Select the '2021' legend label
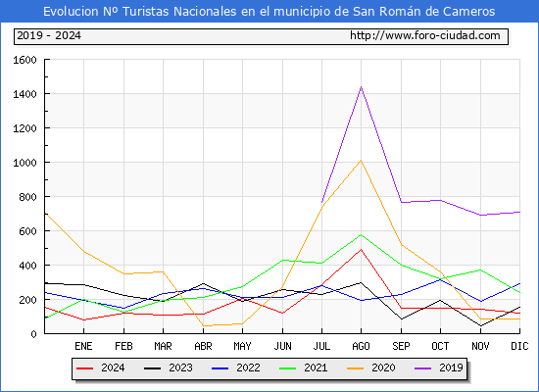The height and width of the screenshot is (392, 539). (x=316, y=367)
